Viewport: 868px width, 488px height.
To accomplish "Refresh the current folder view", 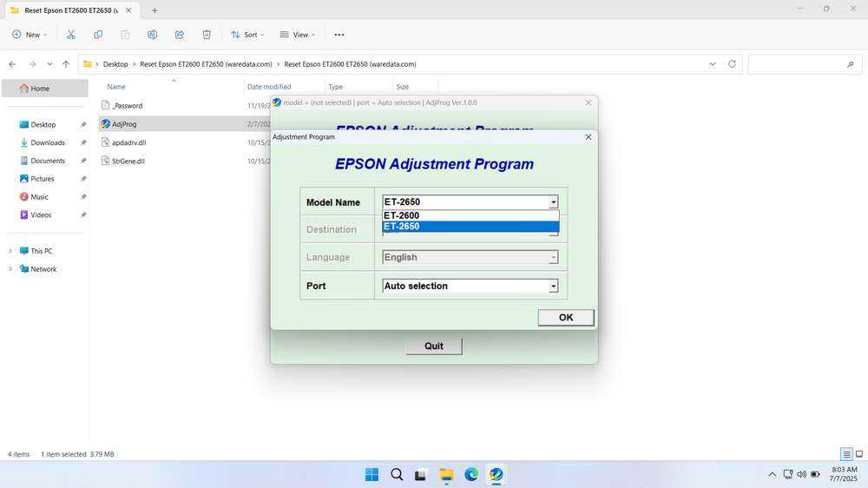I will tap(732, 63).
